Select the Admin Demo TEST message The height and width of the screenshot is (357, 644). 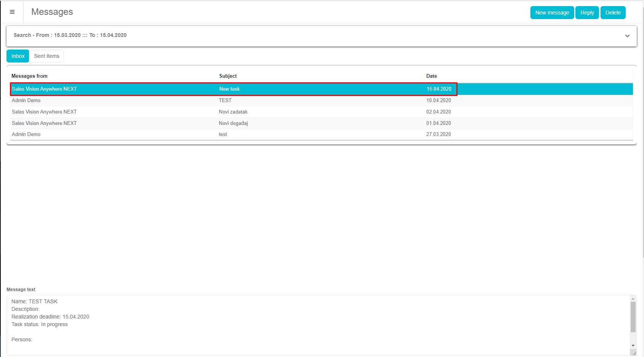coord(225,101)
